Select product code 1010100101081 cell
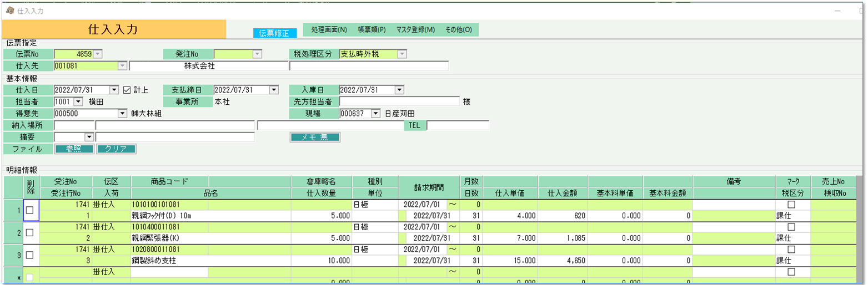868x285 pixels. 169,205
